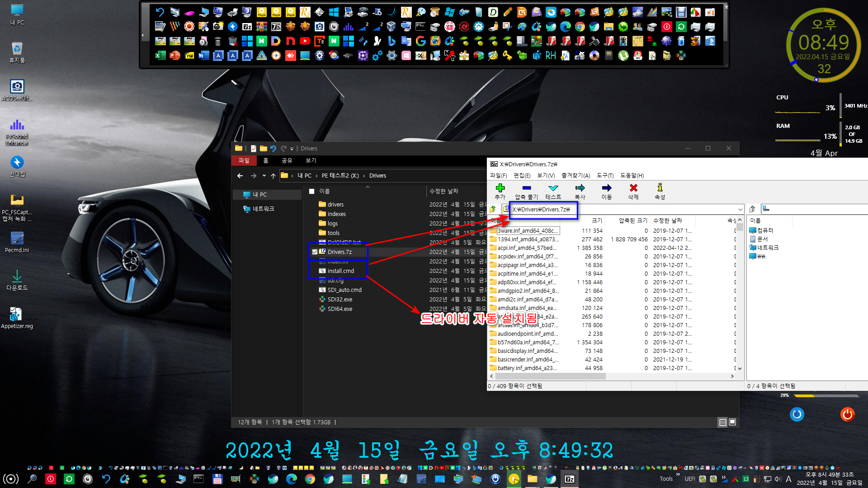Click the search magnifier in the taskbar

point(32,479)
